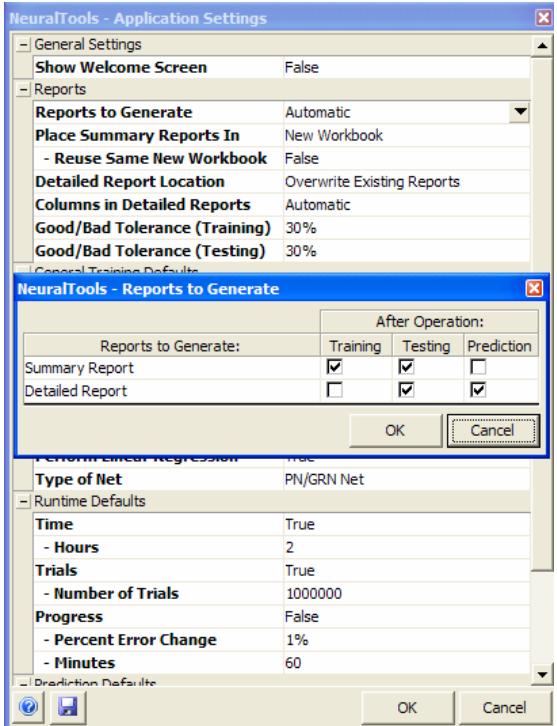557x726 pixels.
Task: Click the Summary Report row label
Action: click(x=79, y=368)
